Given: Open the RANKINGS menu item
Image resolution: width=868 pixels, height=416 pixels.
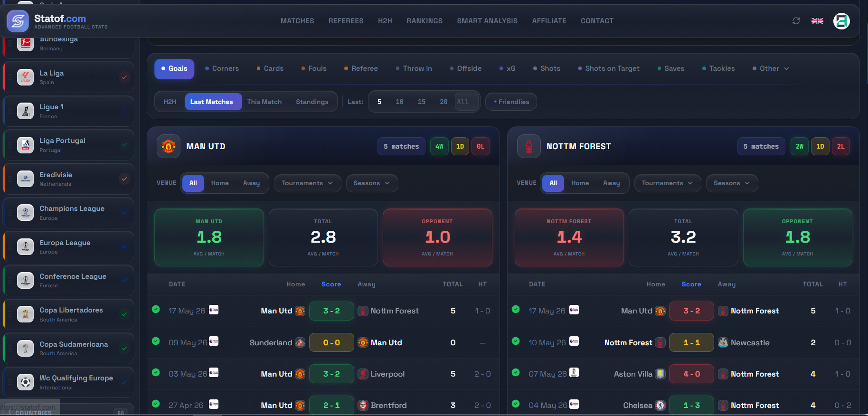Looking at the screenshot, I should 425,21.
